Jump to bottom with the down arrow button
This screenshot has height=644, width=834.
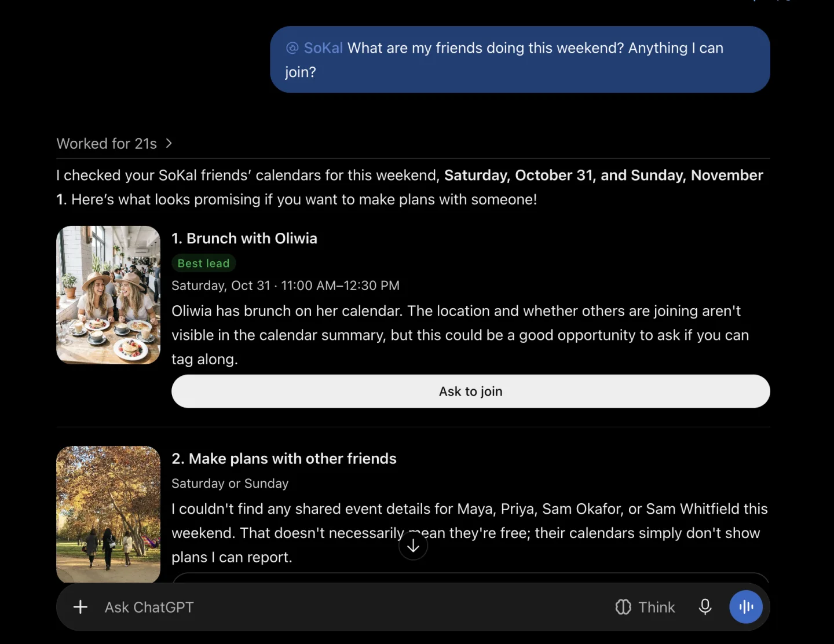pos(413,546)
